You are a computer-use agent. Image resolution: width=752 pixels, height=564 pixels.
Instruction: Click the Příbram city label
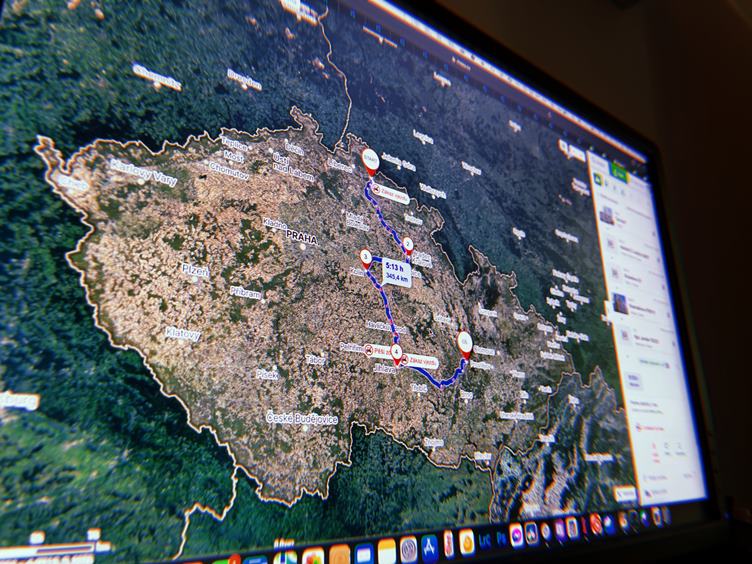point(245,293)
